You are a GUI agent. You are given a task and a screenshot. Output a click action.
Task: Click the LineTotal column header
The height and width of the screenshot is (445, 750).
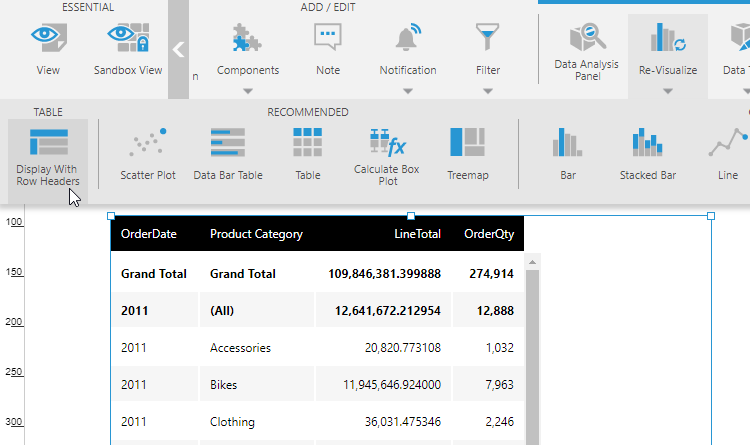[417, 234]
